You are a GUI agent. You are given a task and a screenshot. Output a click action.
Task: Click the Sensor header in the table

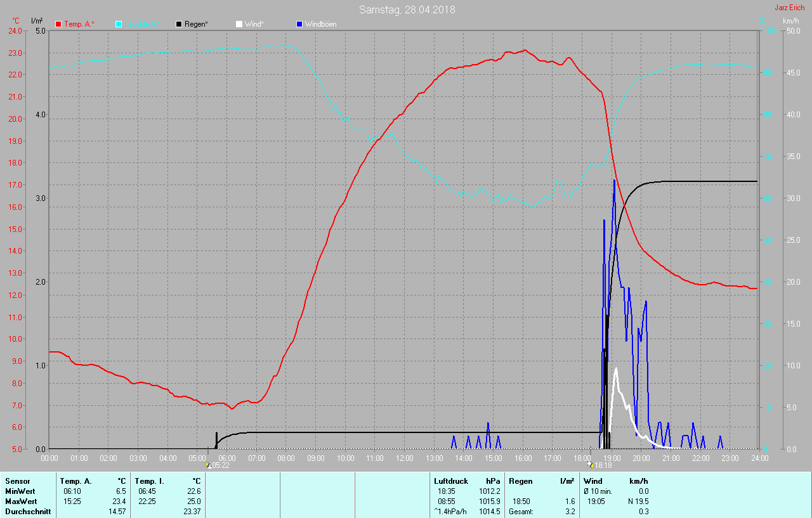tap(17, 481)
